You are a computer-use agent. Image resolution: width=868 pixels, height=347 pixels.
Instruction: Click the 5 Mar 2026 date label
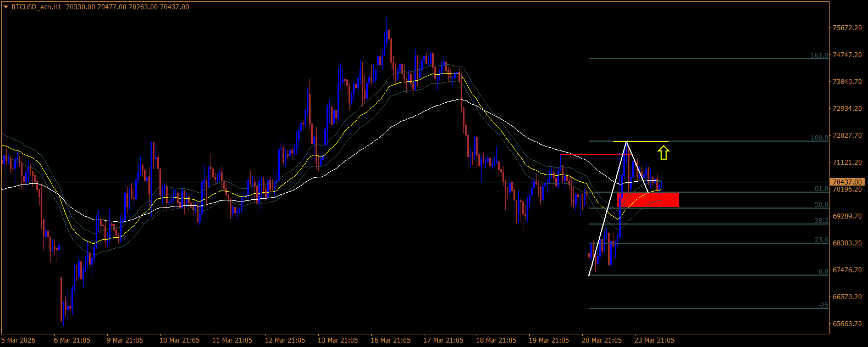(19, 340)
